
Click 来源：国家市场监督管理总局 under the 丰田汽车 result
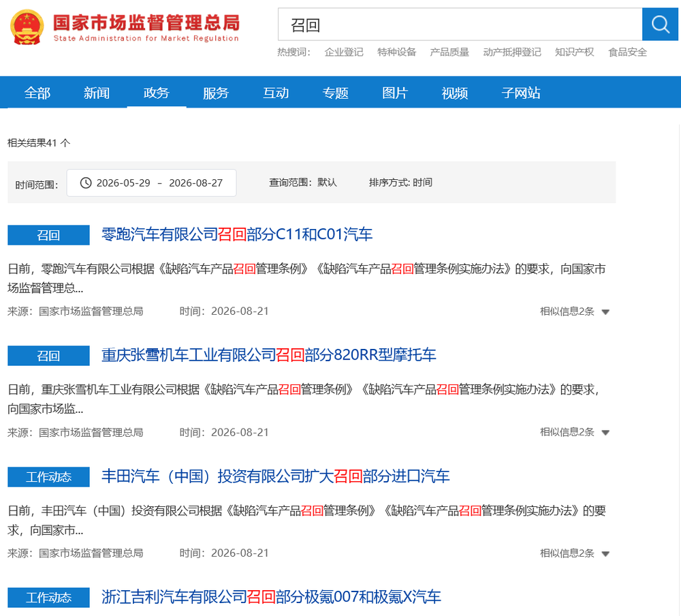click(76, 553)
